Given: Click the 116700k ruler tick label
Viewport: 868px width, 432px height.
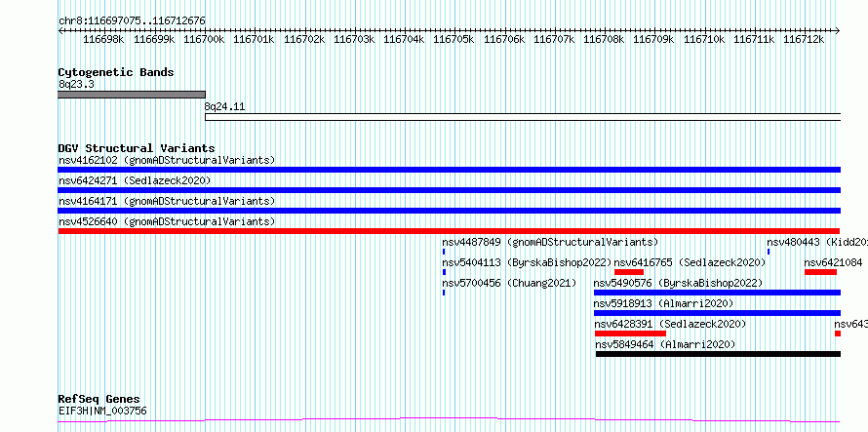Looking at the screenshot, I should click(x=204, y=39).
